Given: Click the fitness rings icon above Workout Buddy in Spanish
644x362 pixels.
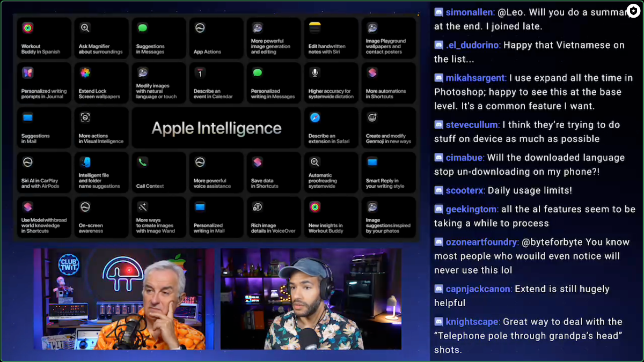Looking at the screenshot, I should click(27, 28).
